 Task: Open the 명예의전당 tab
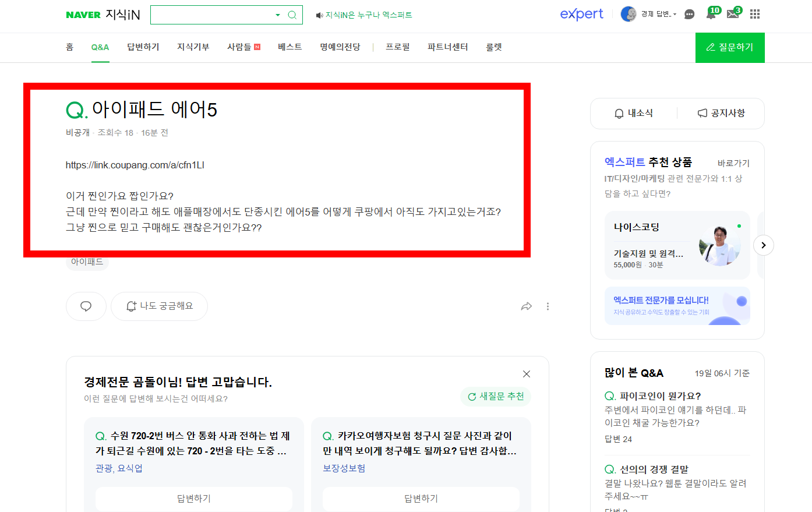340,47
